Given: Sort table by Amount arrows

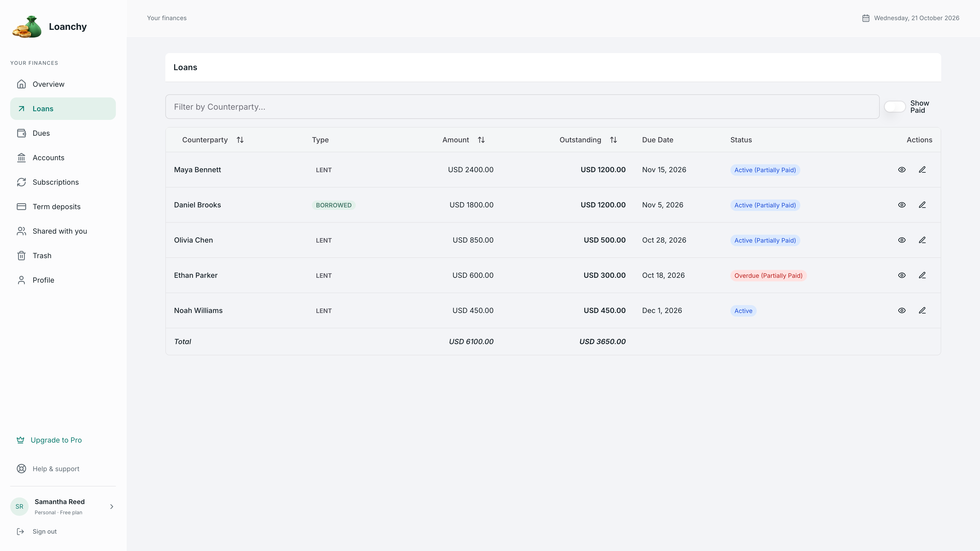Looking at the screenshot, I should point(481,140).
